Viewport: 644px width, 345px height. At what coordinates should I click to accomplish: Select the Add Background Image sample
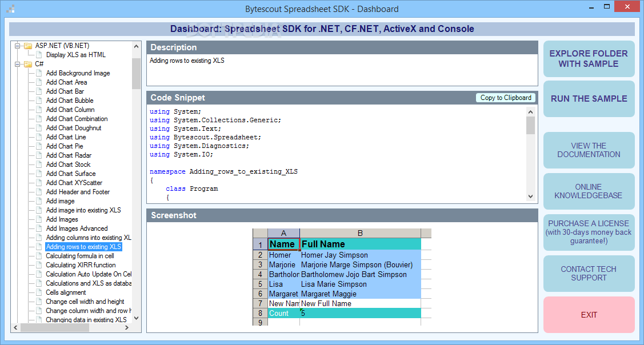click(78, 73)
